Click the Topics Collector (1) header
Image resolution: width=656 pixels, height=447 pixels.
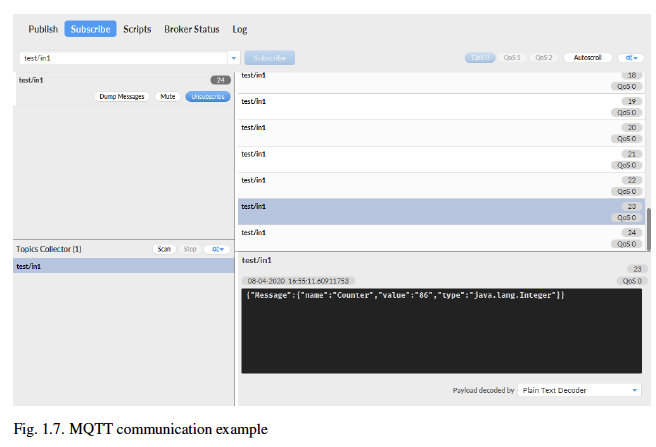(x=49, y=249)
